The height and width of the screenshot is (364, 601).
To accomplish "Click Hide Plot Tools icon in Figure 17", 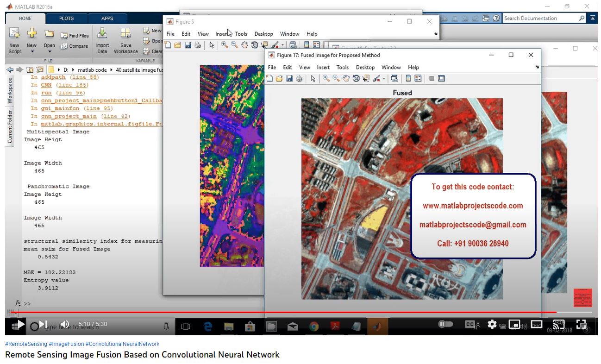I will pos(432,79).
